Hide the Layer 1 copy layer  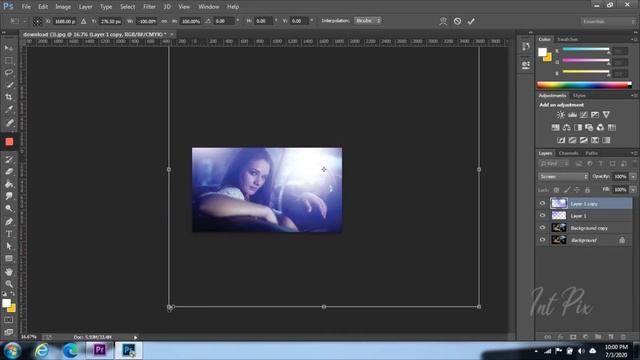[542, 203]
